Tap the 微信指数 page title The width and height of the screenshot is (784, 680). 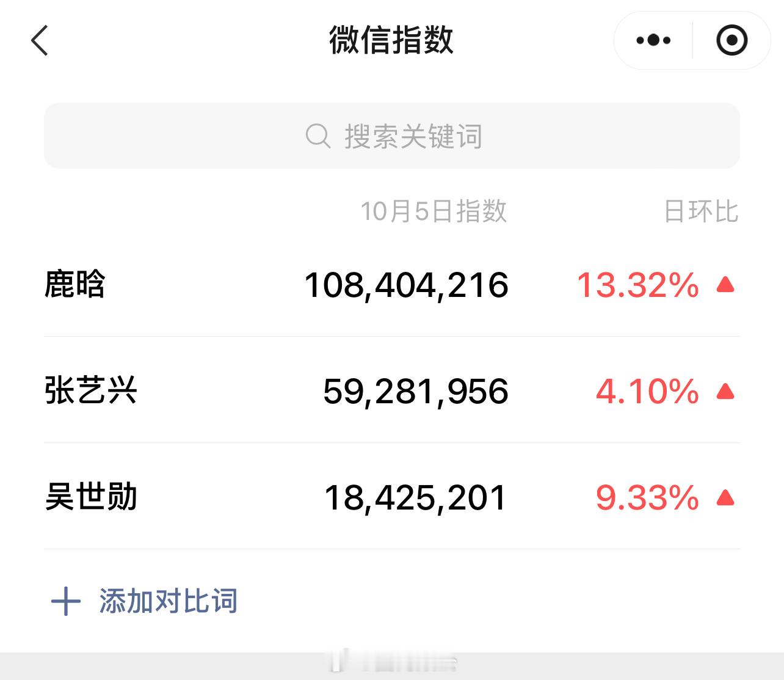click(391, 40)
